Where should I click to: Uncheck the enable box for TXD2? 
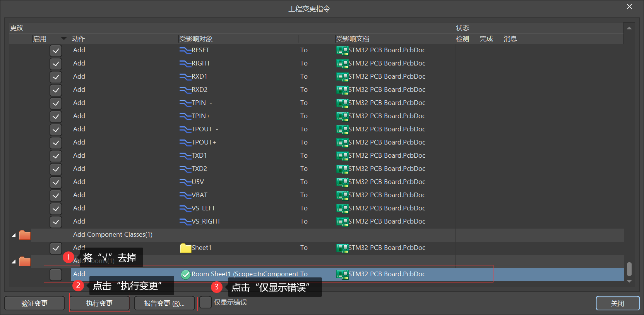56,169
